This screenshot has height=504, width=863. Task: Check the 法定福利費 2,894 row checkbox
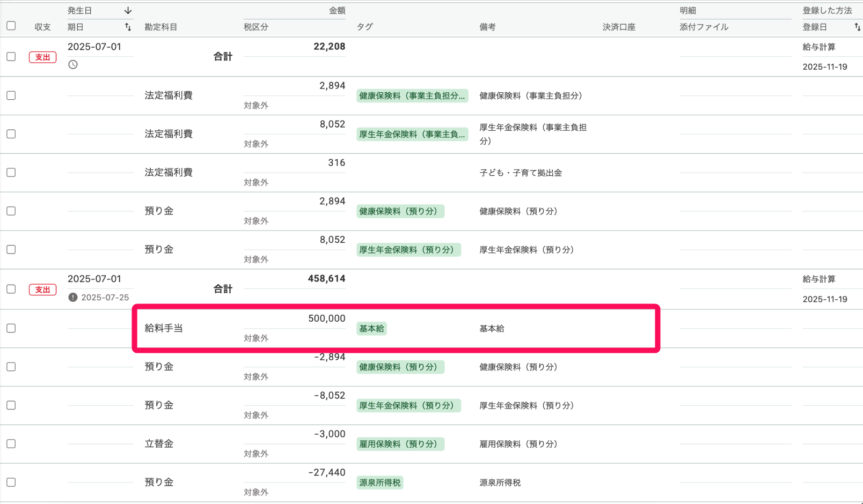[x=11, y=95]
